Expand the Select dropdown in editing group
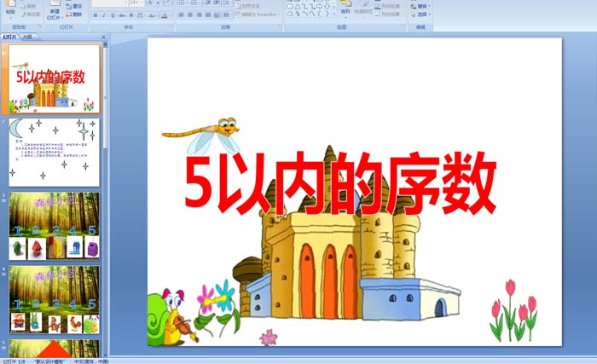597x364 pixels. pyautogui.click(x=423, y=14)
